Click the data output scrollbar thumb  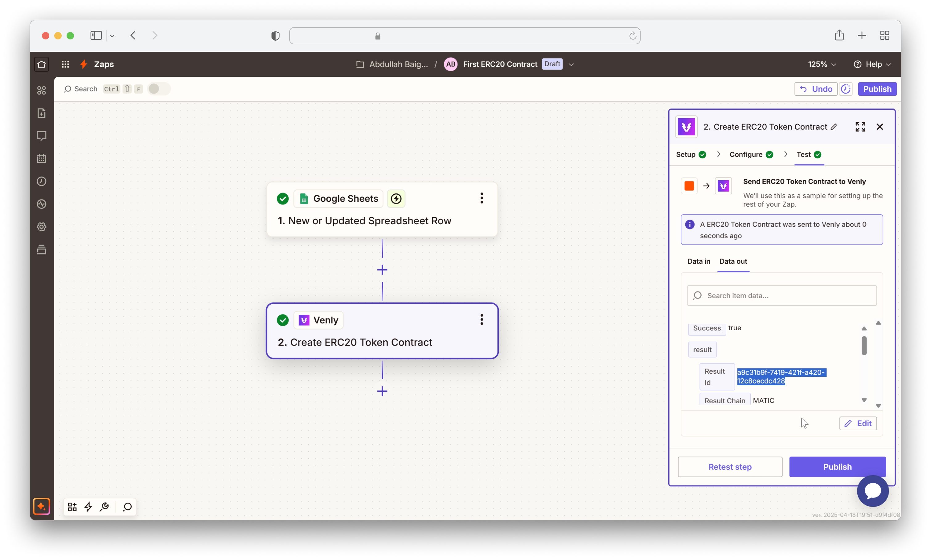coord(864,346)
